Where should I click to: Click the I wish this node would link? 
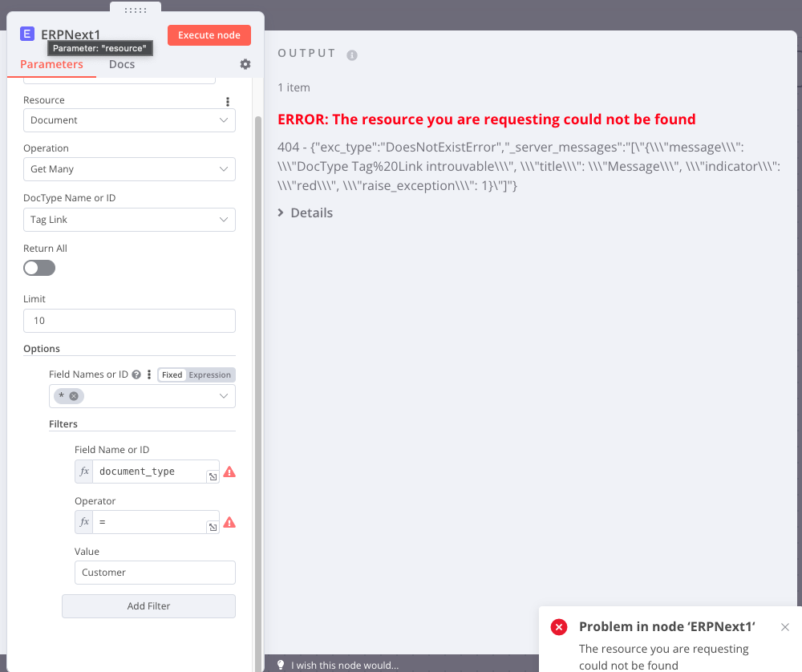(345, 666)
